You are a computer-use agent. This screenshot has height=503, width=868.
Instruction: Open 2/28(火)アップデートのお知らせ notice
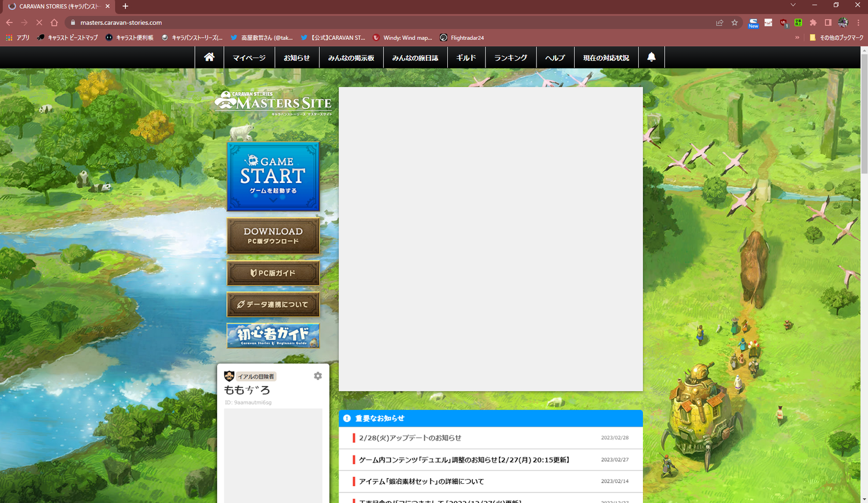click(x=410, y=438)
